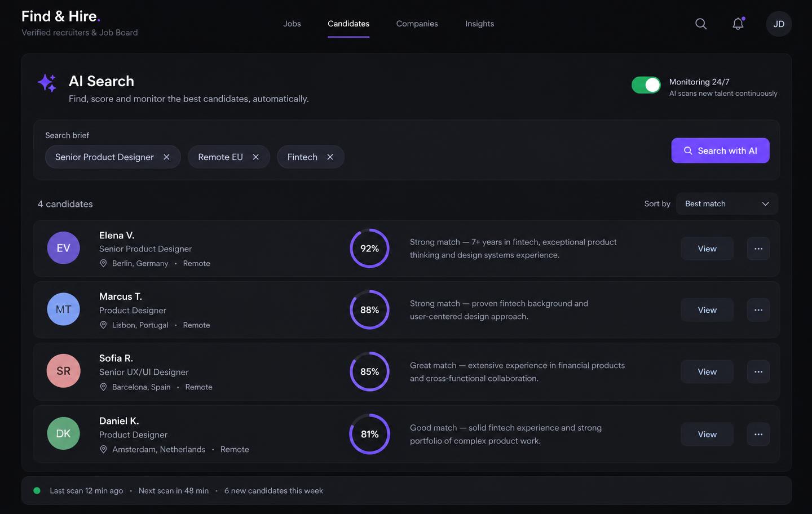Click Daniel K.'s DK avatar
Viewport: 812px width, 514px height.
[63, 433]
